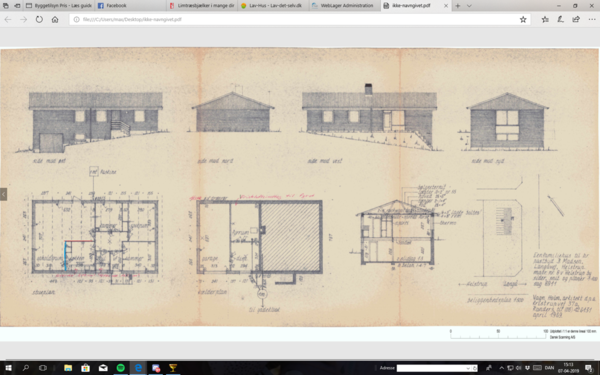
Task: Show hidden system tray icons
Action: coord(501,368)
